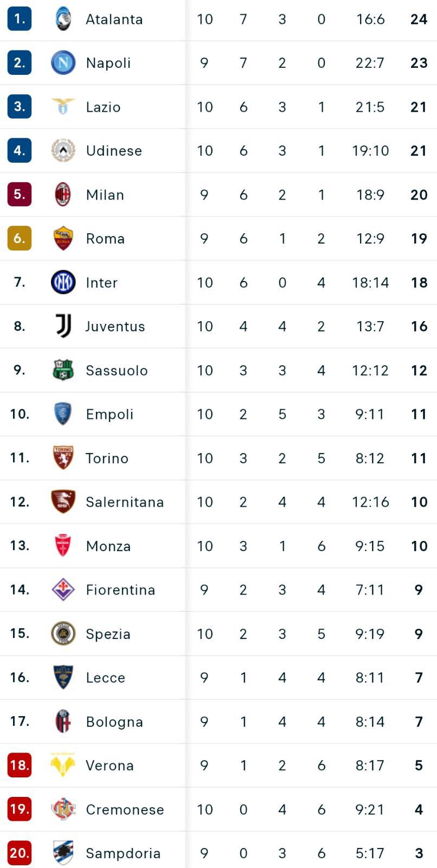This screenshot has height=868, width=437.
Task: Select the Lazio eagle crest
Action: pyautogui.click(x=63, y=106)
